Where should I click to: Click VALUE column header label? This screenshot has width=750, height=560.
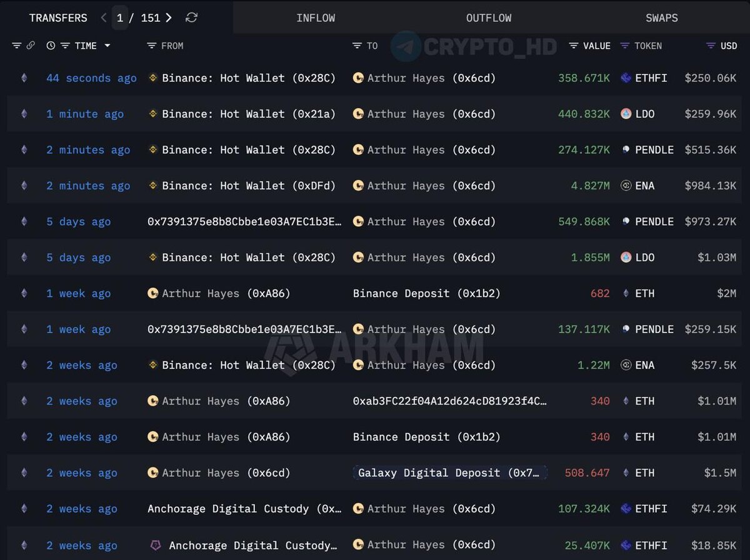(597, 46)
